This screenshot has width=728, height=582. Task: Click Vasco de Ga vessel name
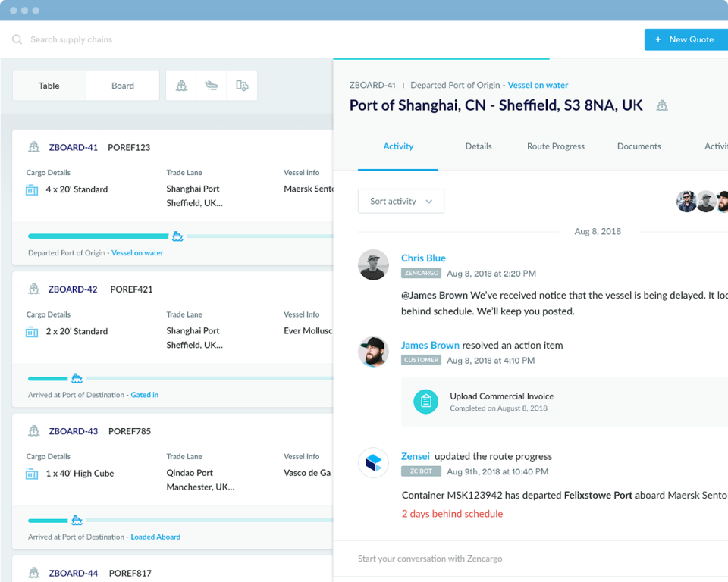click(x=307, y=473)
